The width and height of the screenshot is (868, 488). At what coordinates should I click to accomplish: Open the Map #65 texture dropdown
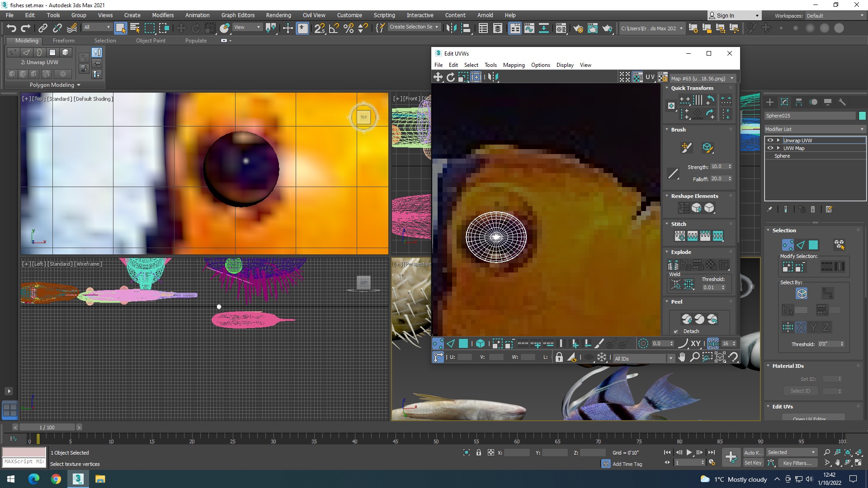coord(703,78)
